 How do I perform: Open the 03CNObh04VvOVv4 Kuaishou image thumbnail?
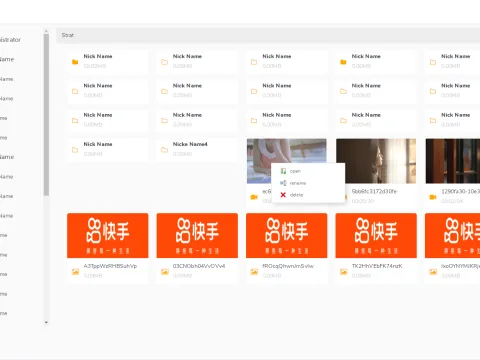tap(197, 235)
